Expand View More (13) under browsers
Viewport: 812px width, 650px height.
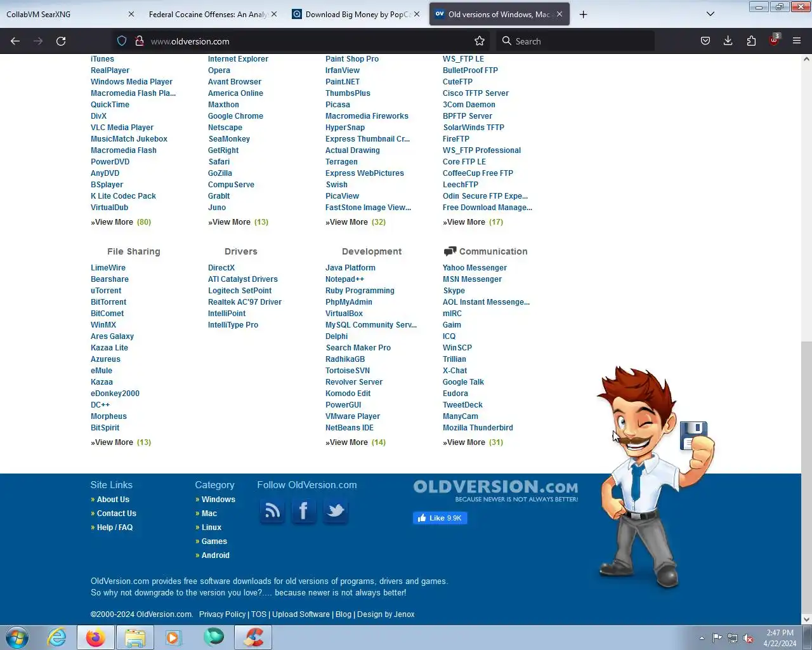coord(238,222)
